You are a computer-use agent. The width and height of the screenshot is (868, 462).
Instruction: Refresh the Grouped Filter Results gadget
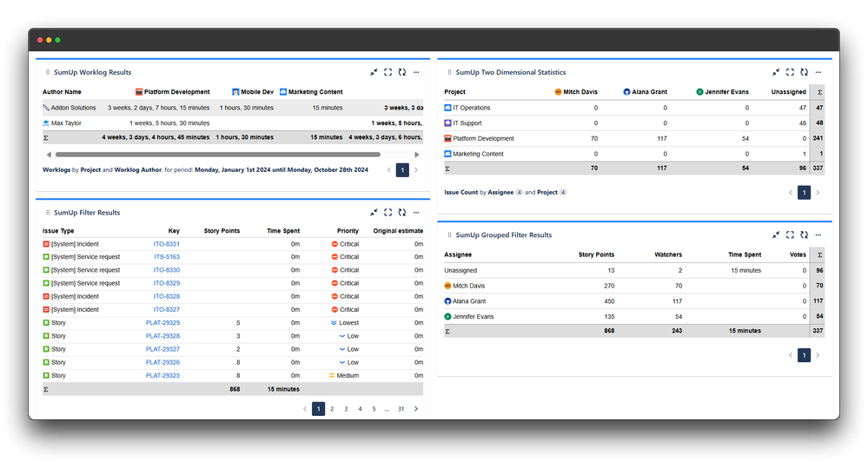[805, 234]
